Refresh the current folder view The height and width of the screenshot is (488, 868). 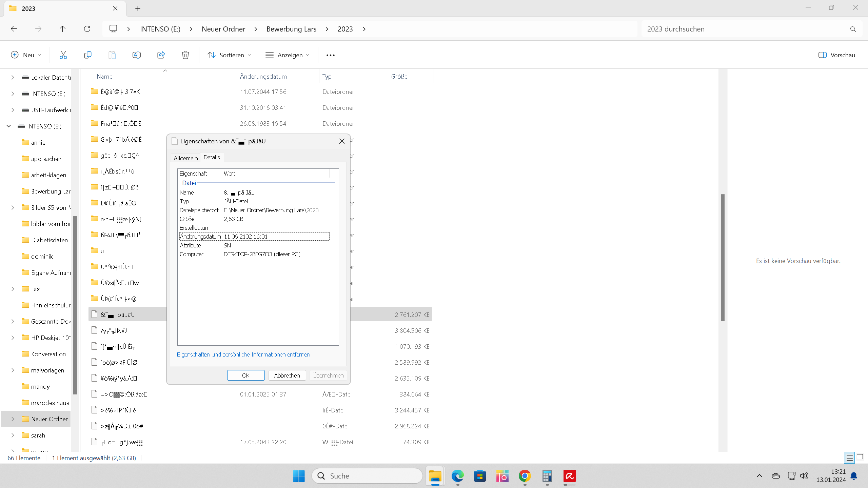coord(87,29)
